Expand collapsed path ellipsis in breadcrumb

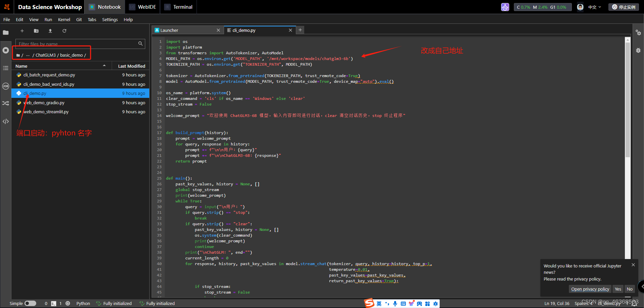pos(28,55)
